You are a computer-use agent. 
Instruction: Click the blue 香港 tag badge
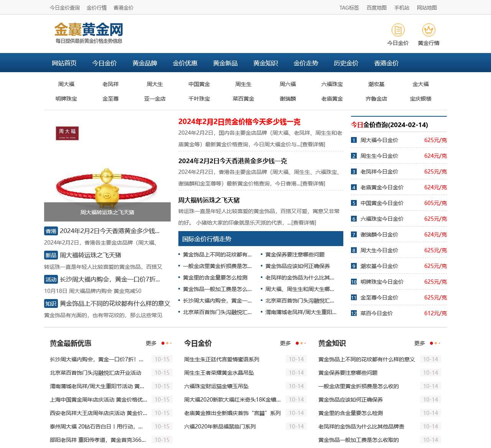pyautogui.click(x=51, y=231)
